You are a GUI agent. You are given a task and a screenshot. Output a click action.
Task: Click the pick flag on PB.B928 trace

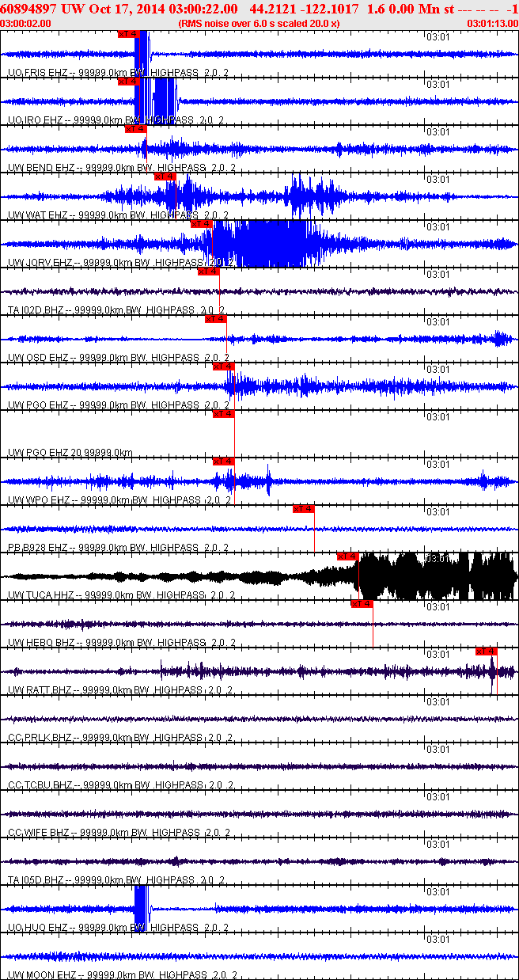pyautogui.click(x=303, y=508)
